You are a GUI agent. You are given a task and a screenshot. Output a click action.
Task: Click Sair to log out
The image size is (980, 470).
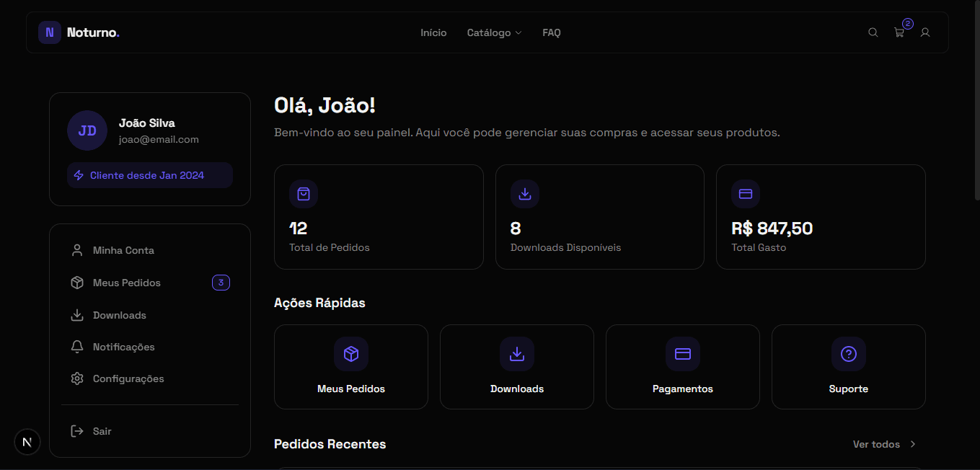click(x=149, y=431)
